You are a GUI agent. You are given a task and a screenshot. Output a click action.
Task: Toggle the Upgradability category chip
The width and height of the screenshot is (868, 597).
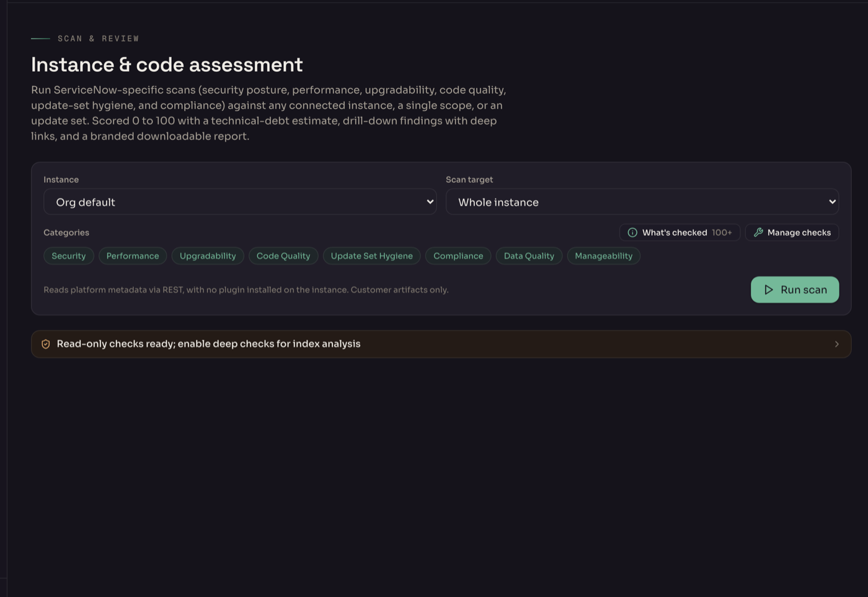[208, 256]
